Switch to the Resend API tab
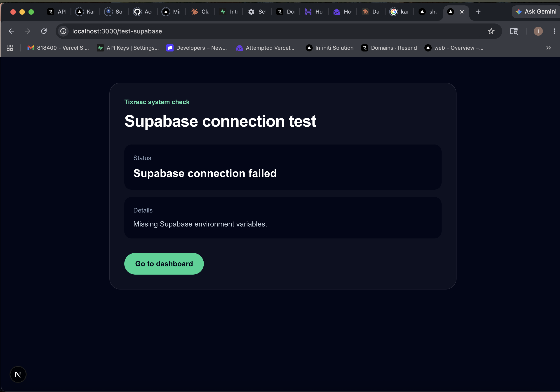The image size is (560, 392). [56, 12]
